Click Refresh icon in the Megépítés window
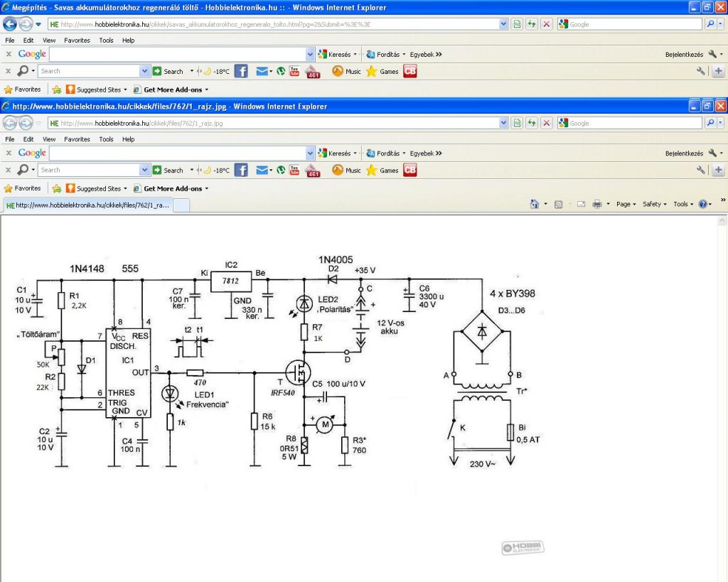Viewport: 728px width, 582px height. point(532,24)
